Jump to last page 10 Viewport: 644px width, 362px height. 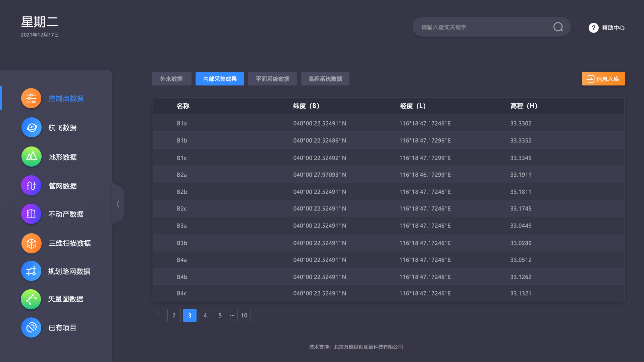[x=244, y=315]
